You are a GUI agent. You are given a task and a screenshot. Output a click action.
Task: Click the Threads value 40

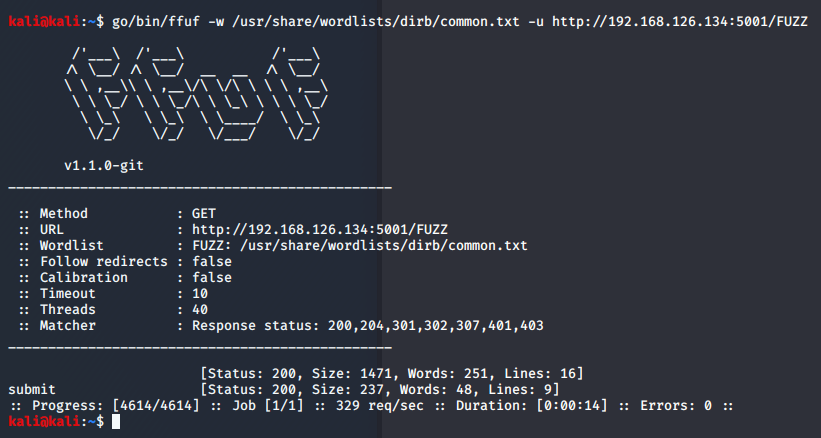point(200,310)
